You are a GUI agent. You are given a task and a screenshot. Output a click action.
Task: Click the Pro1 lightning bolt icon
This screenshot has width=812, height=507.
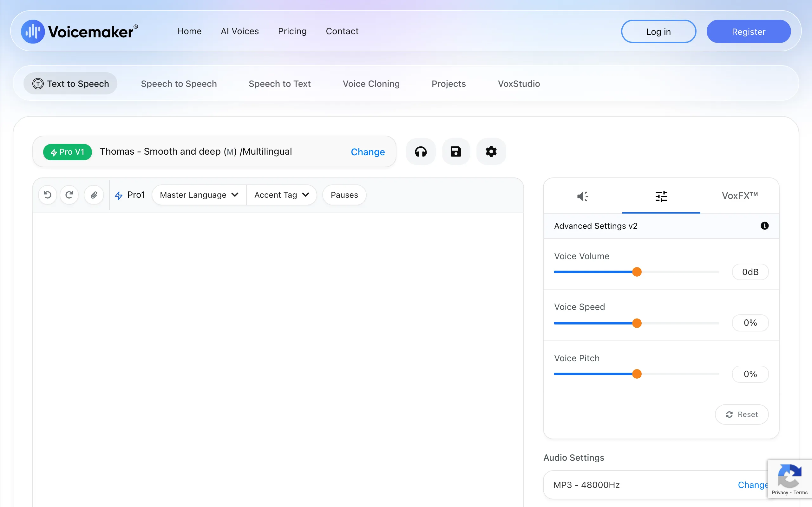[119, 195]
